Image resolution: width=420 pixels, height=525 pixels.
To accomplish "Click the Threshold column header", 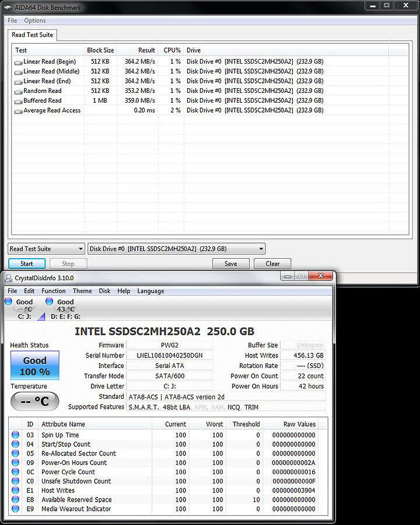I will click(x=244, y=424).
